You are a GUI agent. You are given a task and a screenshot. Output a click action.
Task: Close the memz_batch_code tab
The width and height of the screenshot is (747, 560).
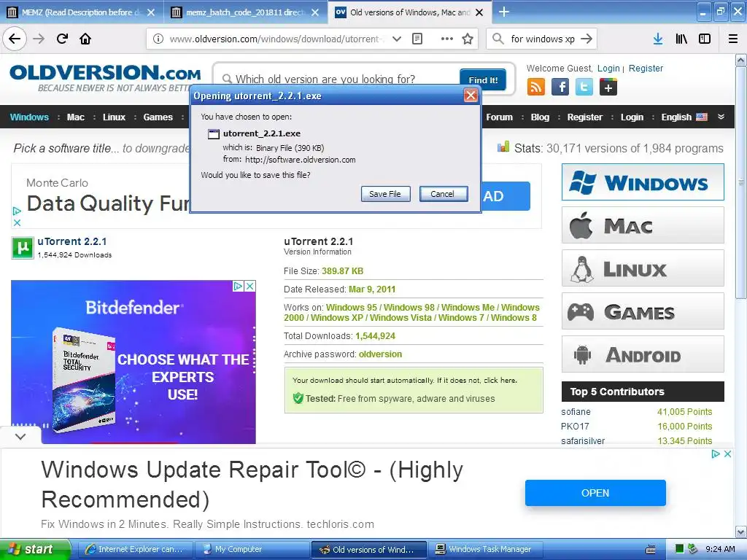315,12
